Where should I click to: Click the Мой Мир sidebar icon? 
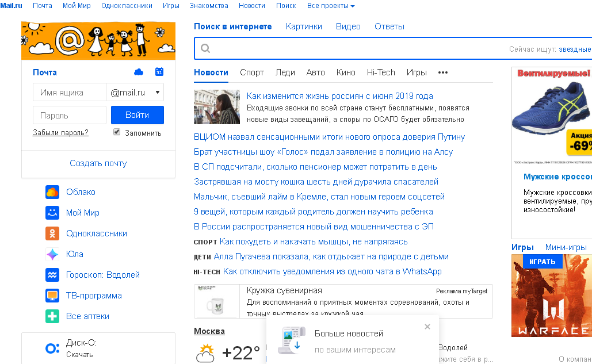[52, 213]
